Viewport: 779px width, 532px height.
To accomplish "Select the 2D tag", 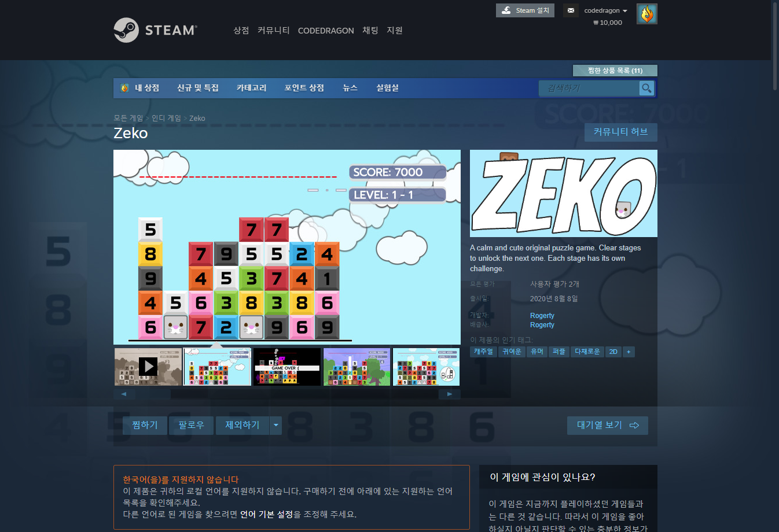I will pos(613,352).
